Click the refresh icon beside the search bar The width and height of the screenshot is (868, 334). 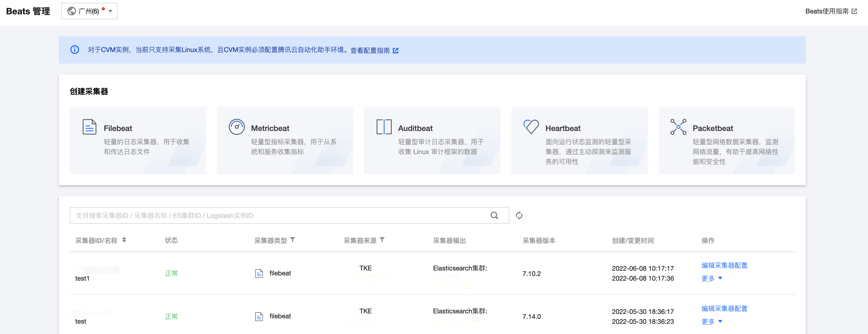[519, 215]
